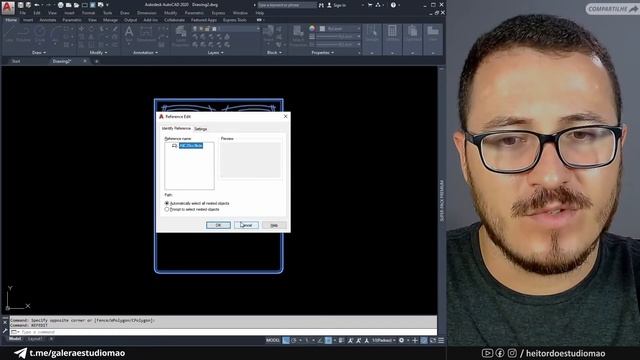The image size is (640, 360).
Task: Open the ByLayer color dropdown in Properties
Action: coord(339,29)
